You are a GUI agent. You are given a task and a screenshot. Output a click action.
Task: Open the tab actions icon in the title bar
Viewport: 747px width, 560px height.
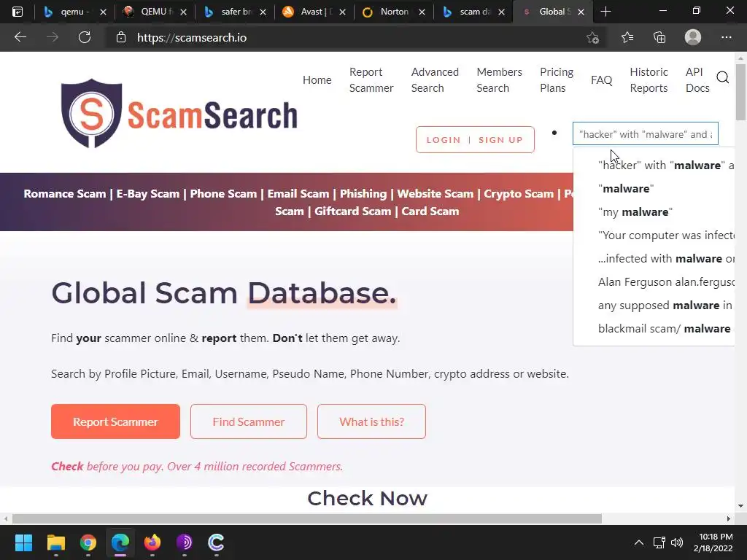[18, 12]
